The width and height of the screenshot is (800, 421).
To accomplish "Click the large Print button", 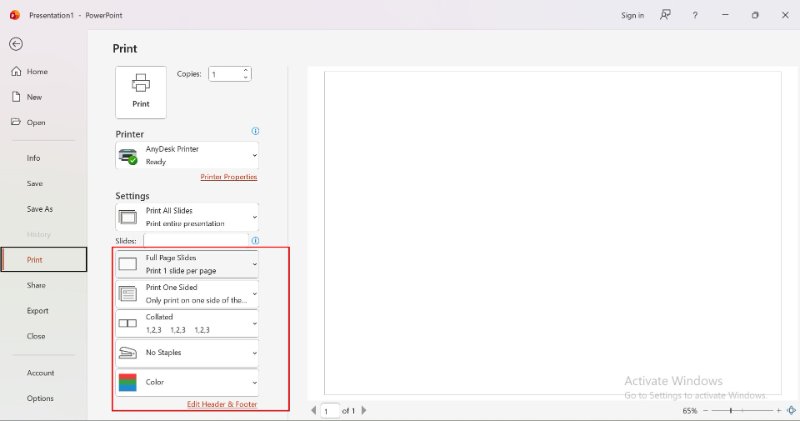I will point(141,92).
